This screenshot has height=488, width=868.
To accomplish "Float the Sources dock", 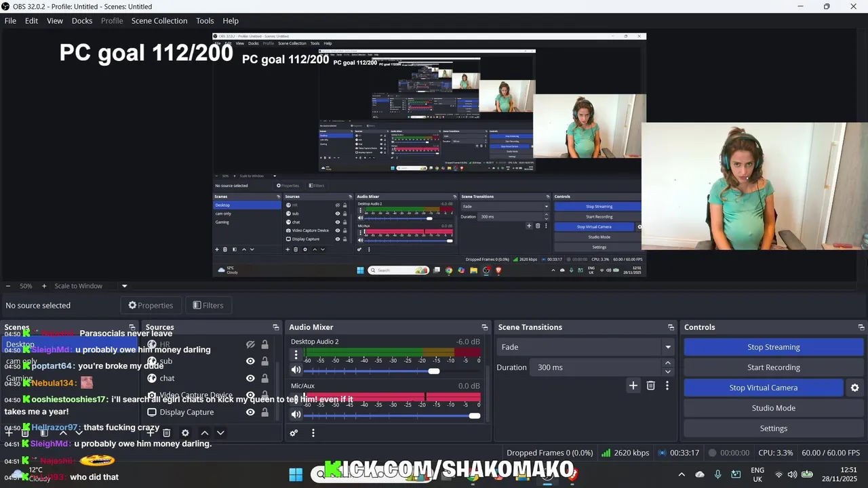I will coord(276,327).
